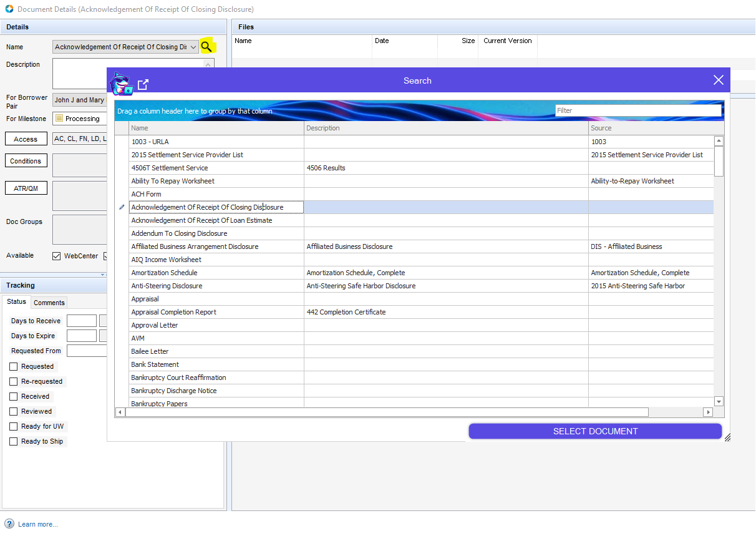Click the blue help question mark icon

point(9,524)
